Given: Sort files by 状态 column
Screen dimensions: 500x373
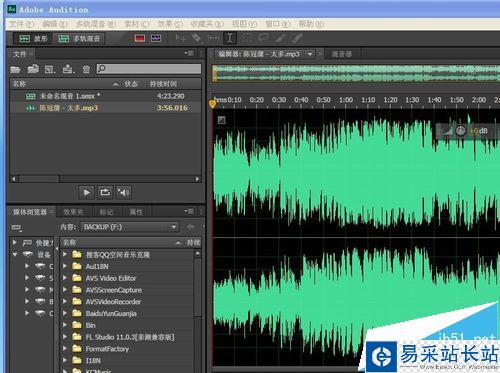Looking at the screenshot, I should coord(131,84).
